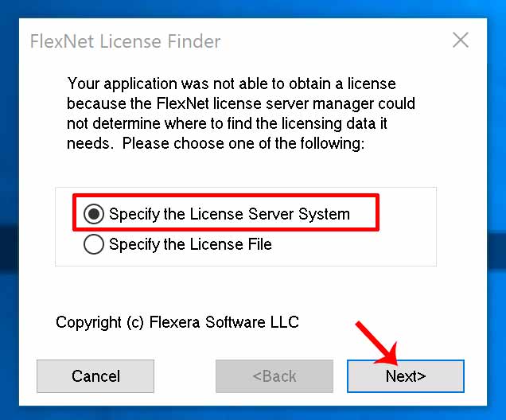Click the greyed-out <Back button
Viewport: 506px width, 420px height.
pyautogui.click(x=274, y=376)
